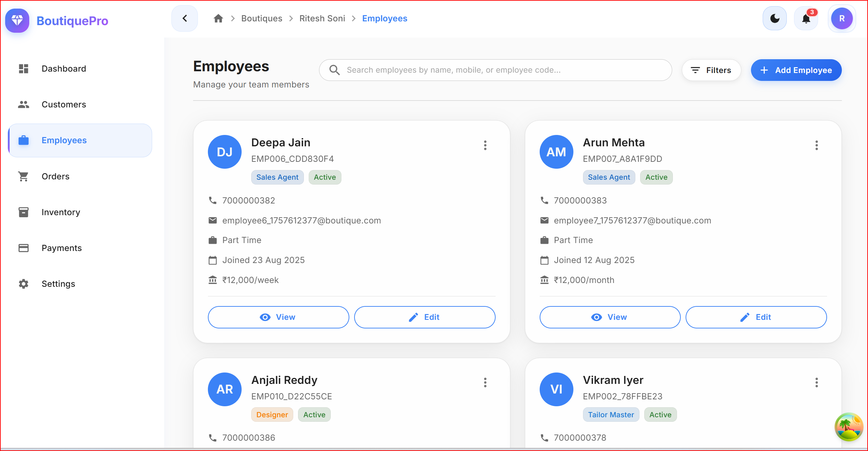Open Payments via the card icon
The width and height of the screenshot is (868, 451).
pos(23,248)
